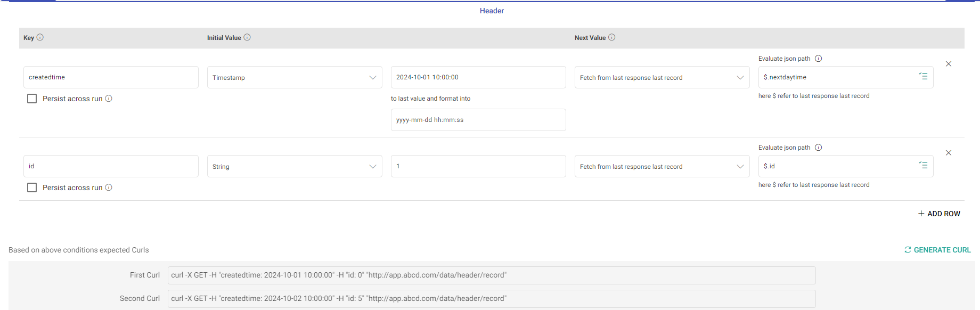Open the Timestamp type dropdown

click(294, 77)
